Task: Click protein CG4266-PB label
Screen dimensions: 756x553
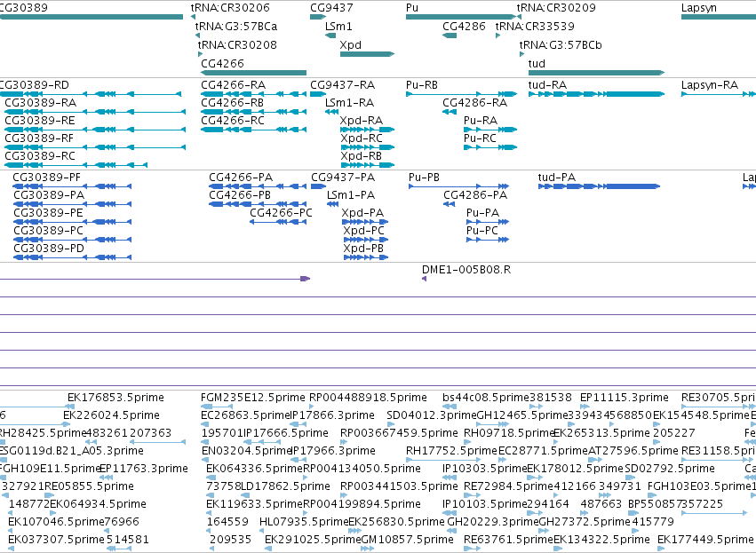Action: click(x=240, y=195)
